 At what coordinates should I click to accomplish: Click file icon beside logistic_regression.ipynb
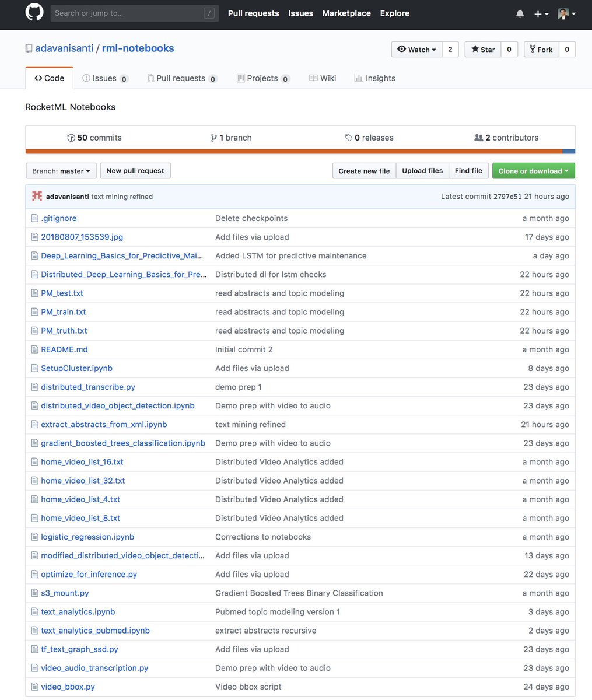34,537
